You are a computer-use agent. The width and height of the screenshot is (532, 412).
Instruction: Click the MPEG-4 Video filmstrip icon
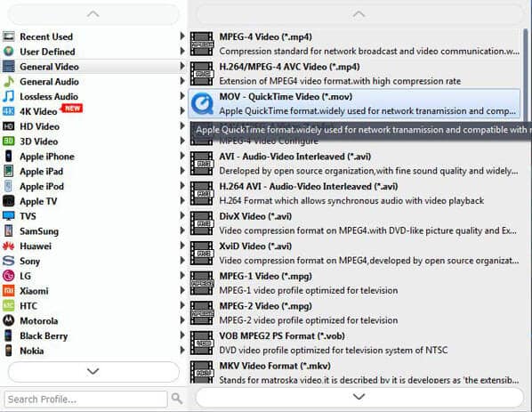(202, 44)
